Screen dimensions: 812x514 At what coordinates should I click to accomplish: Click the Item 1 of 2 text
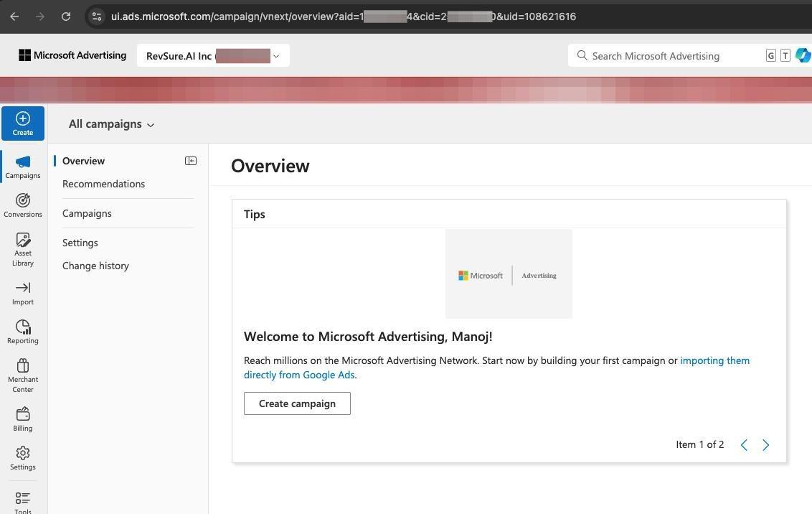(x=699, y=444)
